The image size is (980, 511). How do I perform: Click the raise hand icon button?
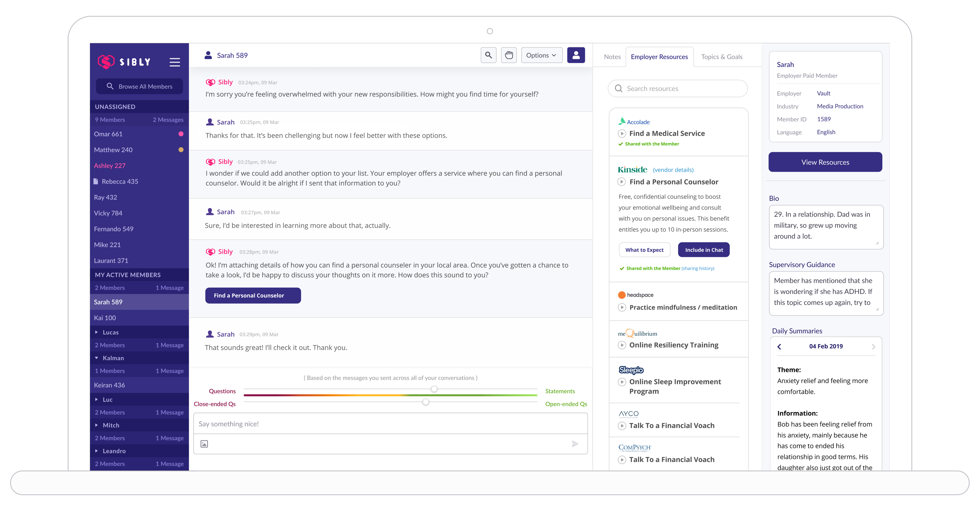509,55
